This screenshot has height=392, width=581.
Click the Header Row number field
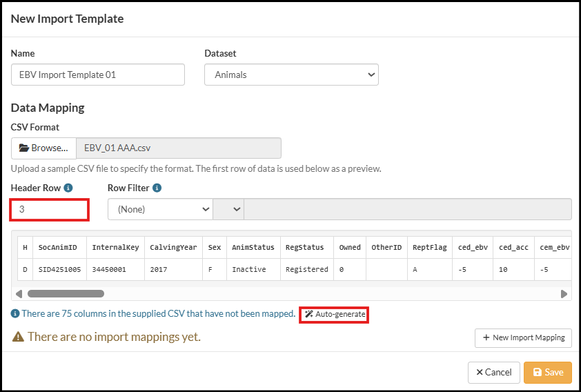pyautogui.click(x=50, y=209)
